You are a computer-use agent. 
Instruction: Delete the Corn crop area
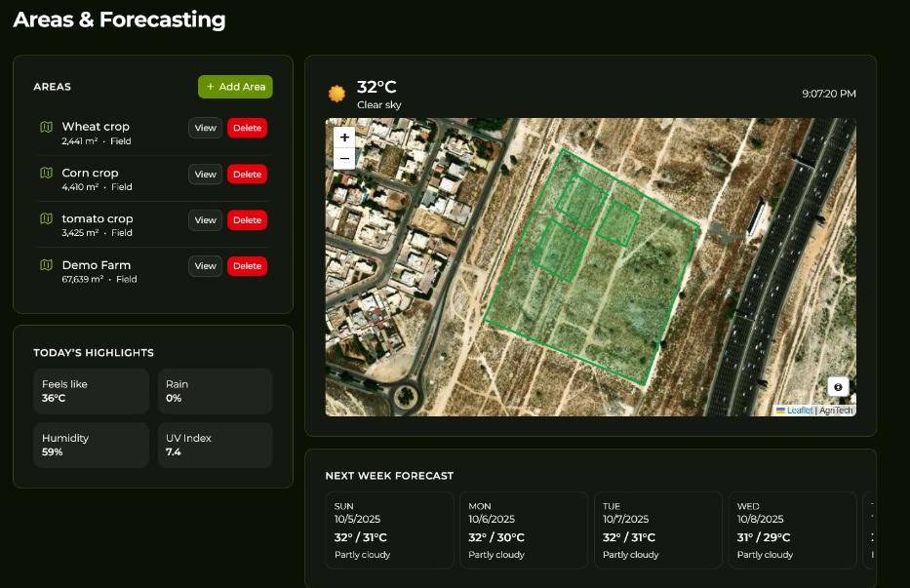[247, 174]
